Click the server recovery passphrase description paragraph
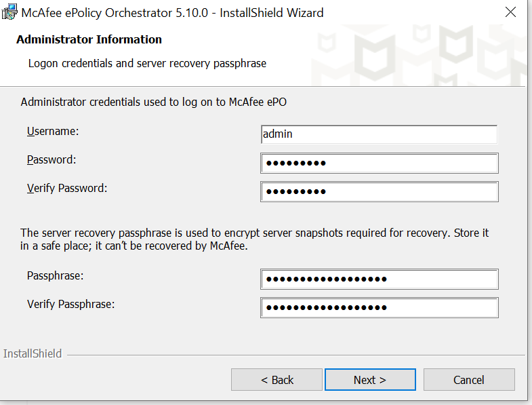This screenshot has height=405, width=532. pos(255,239)
